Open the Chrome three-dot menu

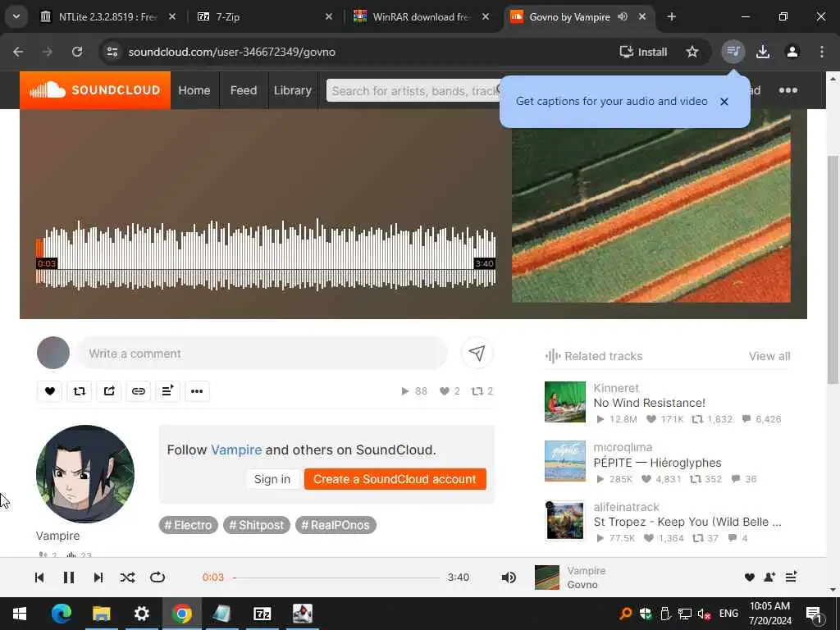click(x=822, y=52)
